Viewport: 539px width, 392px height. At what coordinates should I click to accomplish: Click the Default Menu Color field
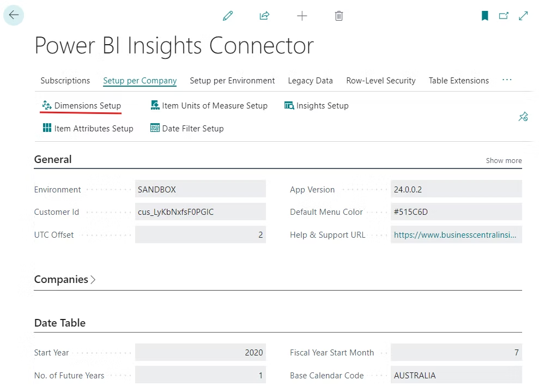(456, 212)
